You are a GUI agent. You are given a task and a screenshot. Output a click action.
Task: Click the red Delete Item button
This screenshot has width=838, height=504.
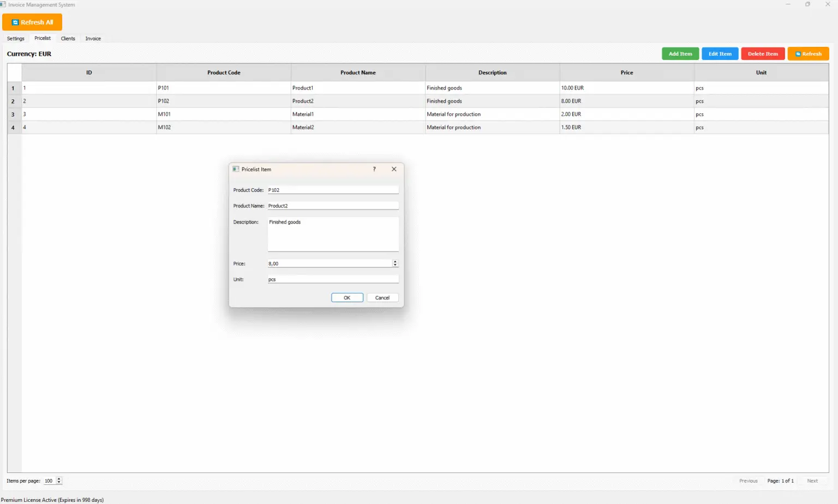coord(762,54)
